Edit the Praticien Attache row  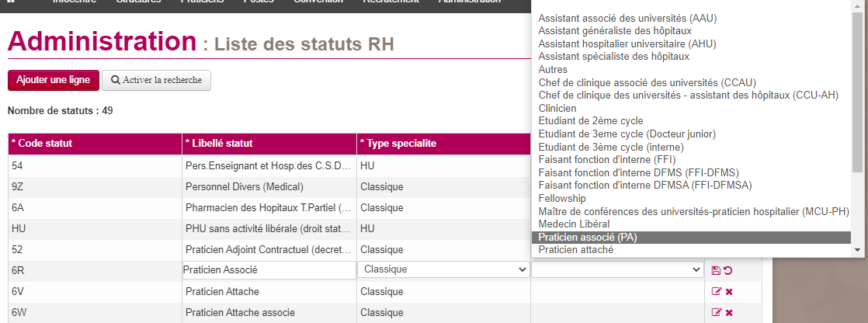716,291
